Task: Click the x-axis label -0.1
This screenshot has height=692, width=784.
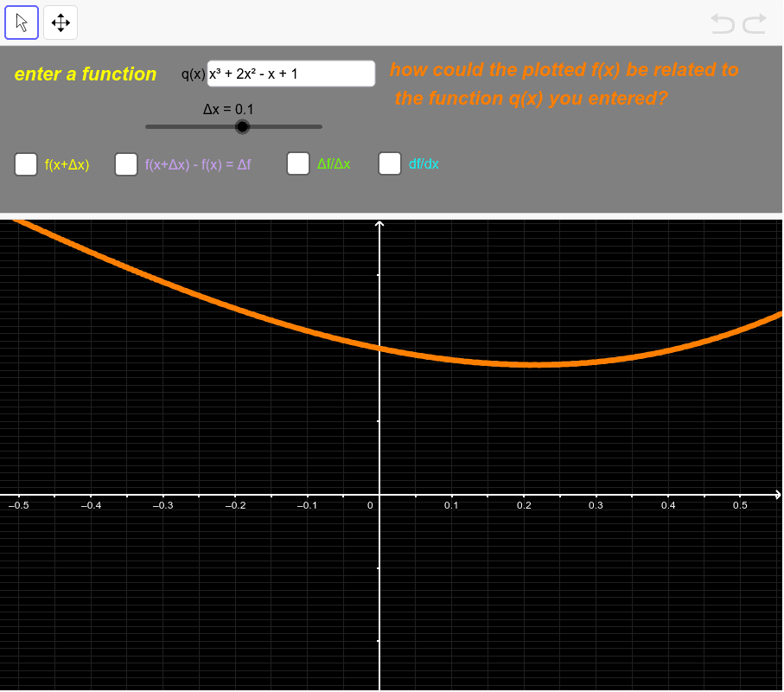Action: pos(307,505)
